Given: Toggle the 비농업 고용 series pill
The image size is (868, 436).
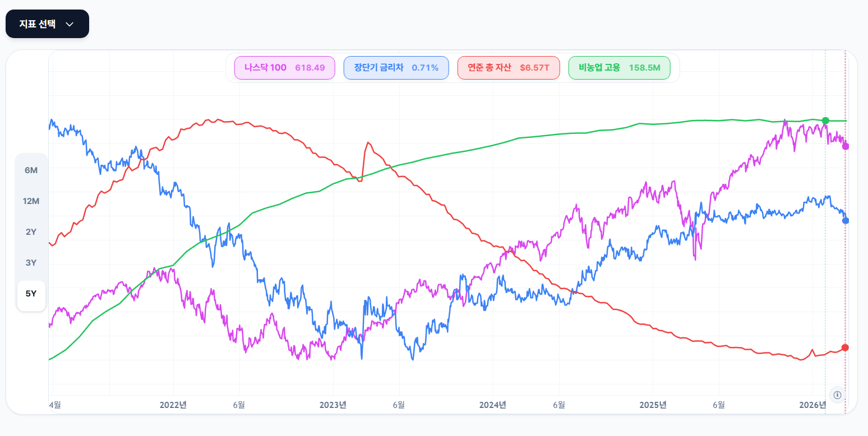Looking at the screenshot, I should click(x=619, y=68).
